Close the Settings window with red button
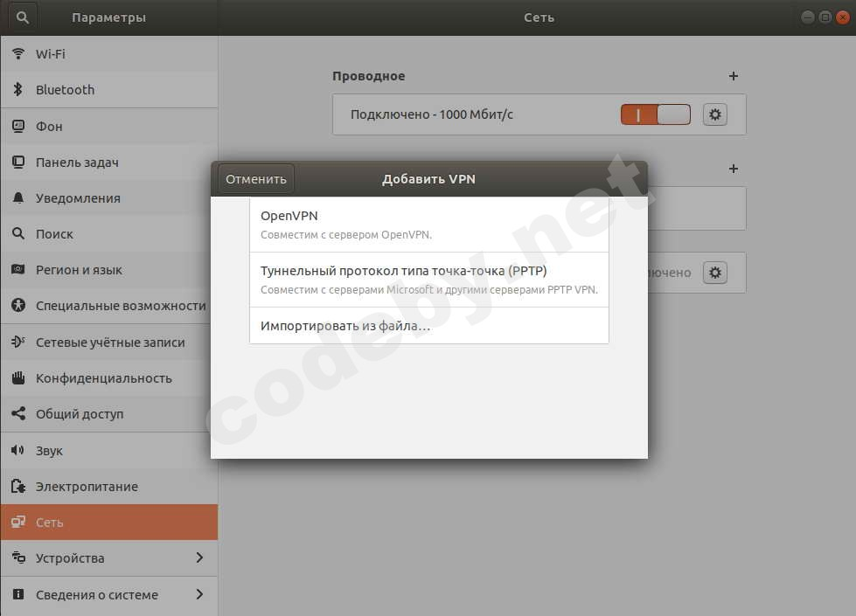The image size is (856, 616). 842,17
